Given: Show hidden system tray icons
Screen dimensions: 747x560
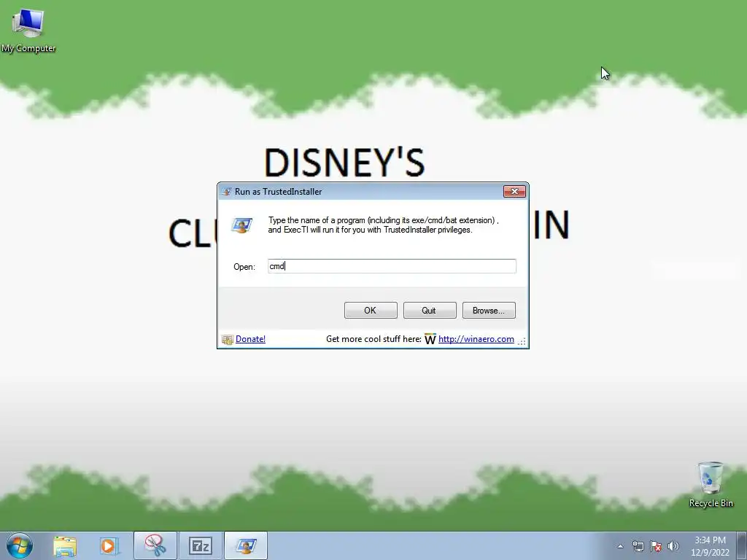Looking at the screenshot, I should click(x=620, y=546).
